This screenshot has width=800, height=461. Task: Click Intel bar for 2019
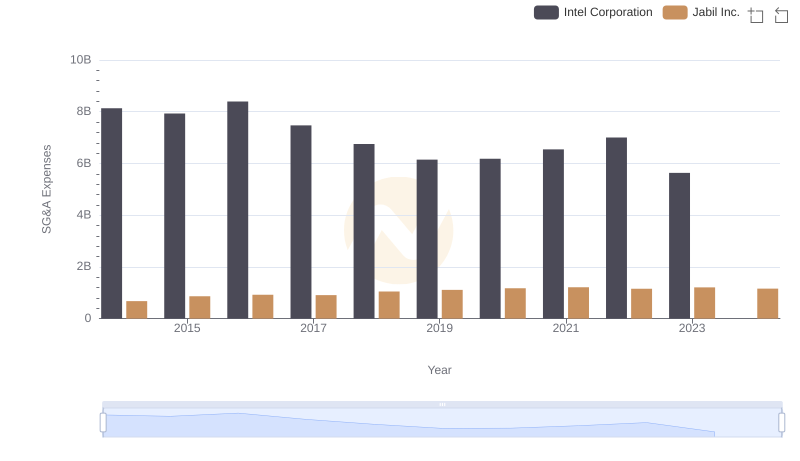pos(427,239)
